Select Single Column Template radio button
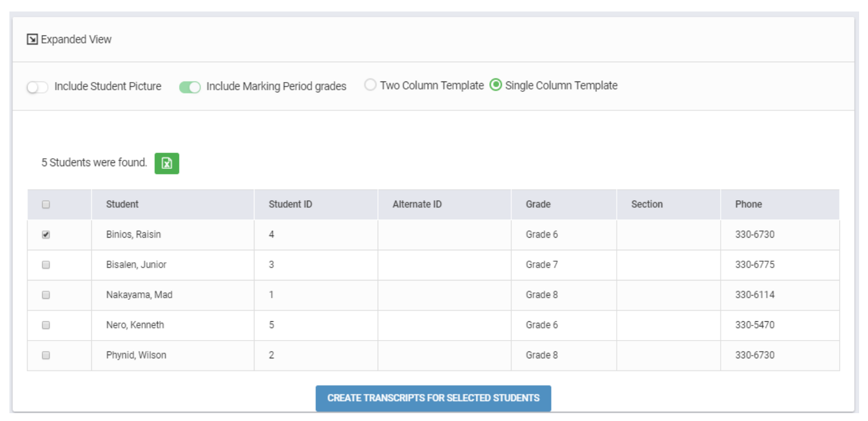 tap(496, 85)
